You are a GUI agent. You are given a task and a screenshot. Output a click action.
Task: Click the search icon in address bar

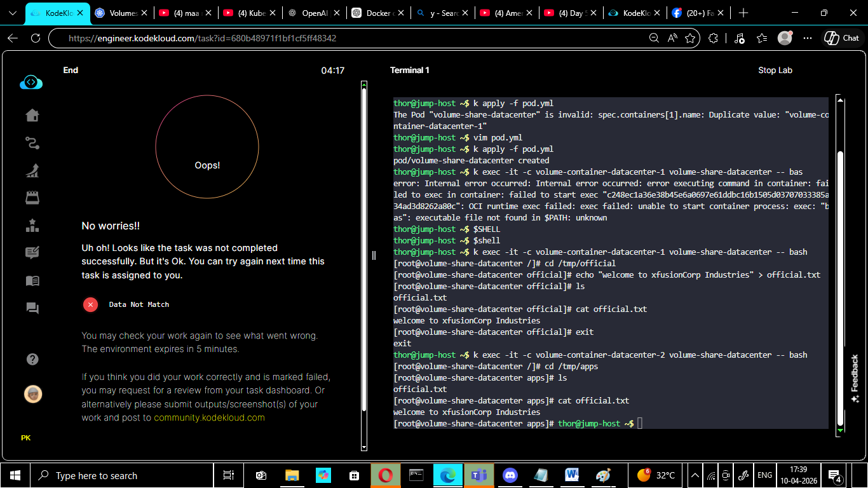point(654,38)
